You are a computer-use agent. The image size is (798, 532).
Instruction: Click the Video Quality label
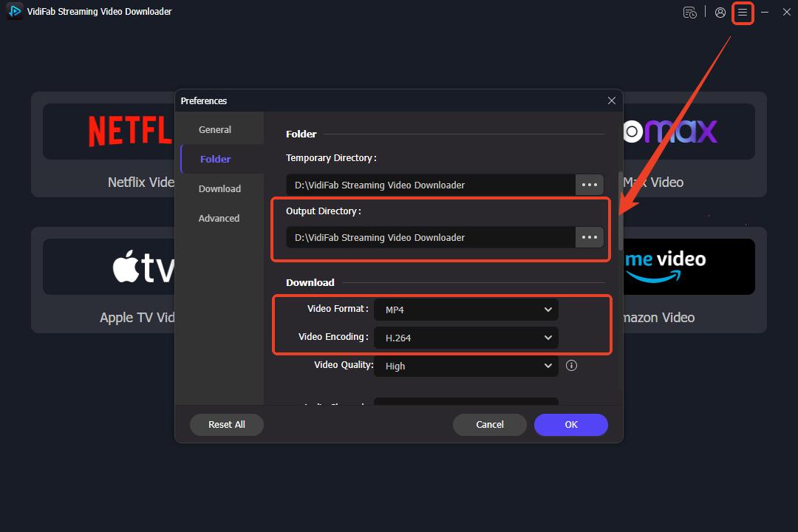click(x=344, y=364)
